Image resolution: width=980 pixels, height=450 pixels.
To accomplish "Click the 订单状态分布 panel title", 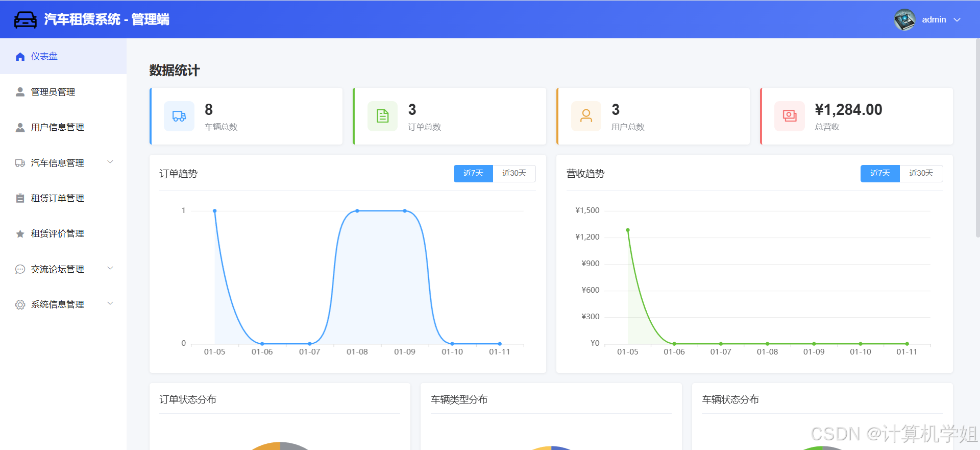I will 188,399.
